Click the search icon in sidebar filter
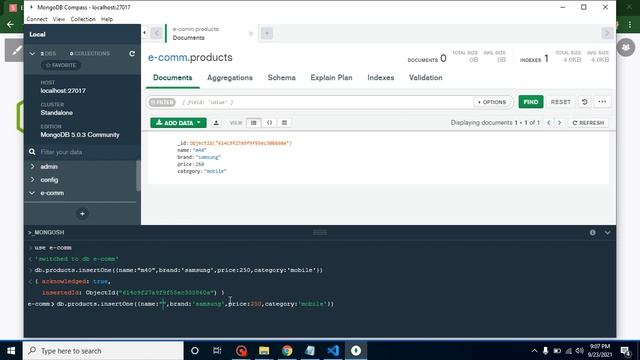Screen dimensions: 640x360 [32, 152]
